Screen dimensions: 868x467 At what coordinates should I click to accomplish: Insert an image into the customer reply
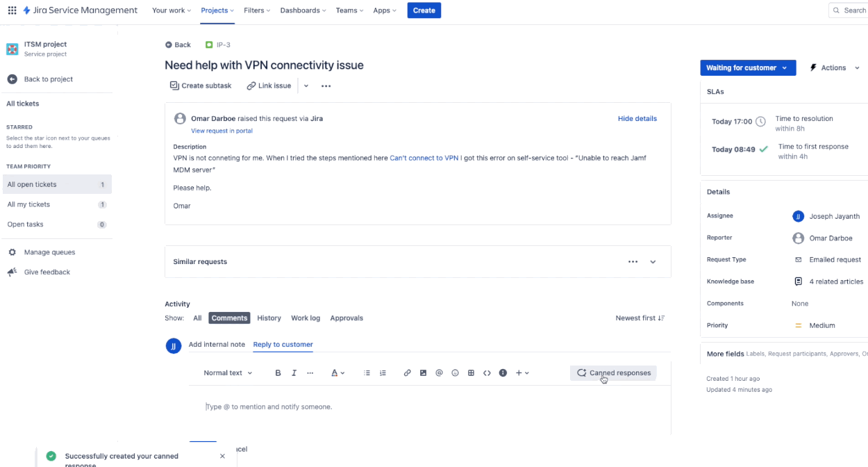[x=423, y=372]
